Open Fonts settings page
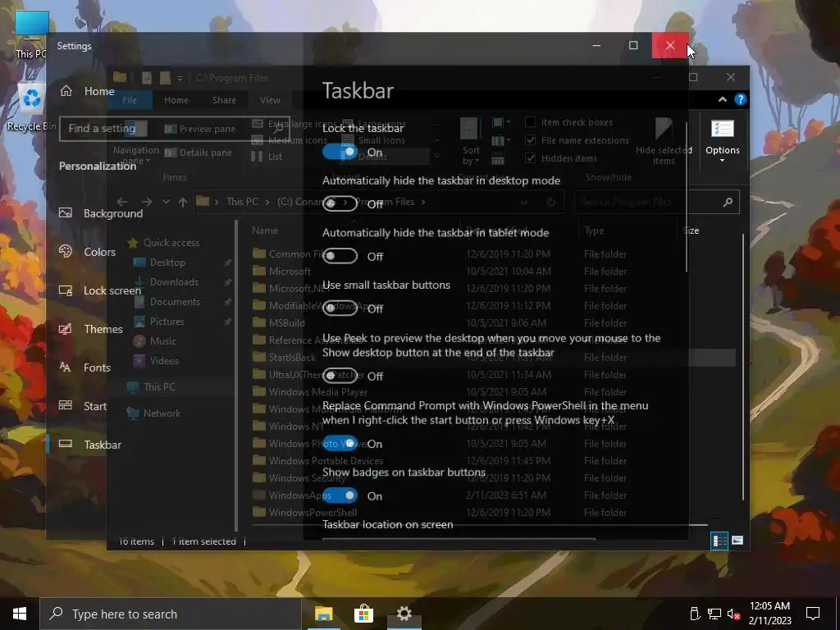840x630 pixels. (x=84, y=367)
